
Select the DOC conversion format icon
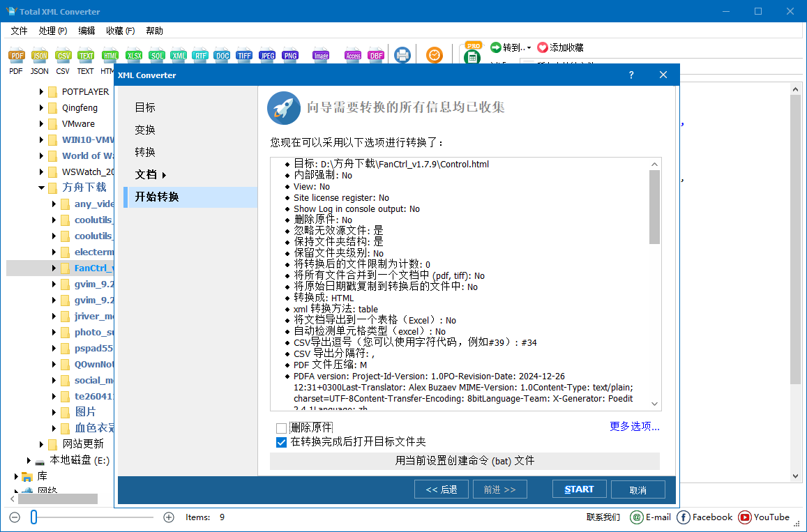click(222, 55)
